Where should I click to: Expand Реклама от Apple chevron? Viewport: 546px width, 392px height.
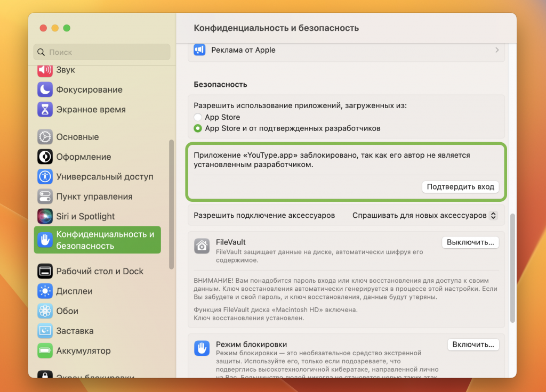tap(497, 50)
